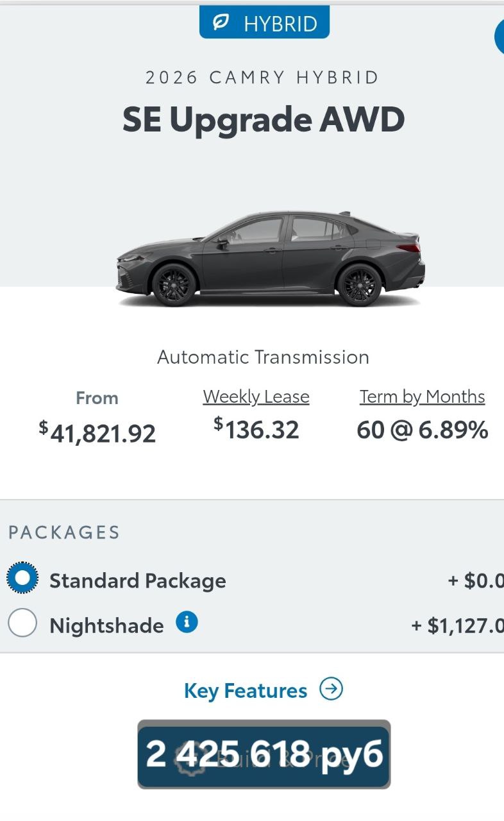The height and width of the screenshot is (821, 504).
Task: Select the Nightshade radio button
Action: pyautogui.click(x=22, y=623)
